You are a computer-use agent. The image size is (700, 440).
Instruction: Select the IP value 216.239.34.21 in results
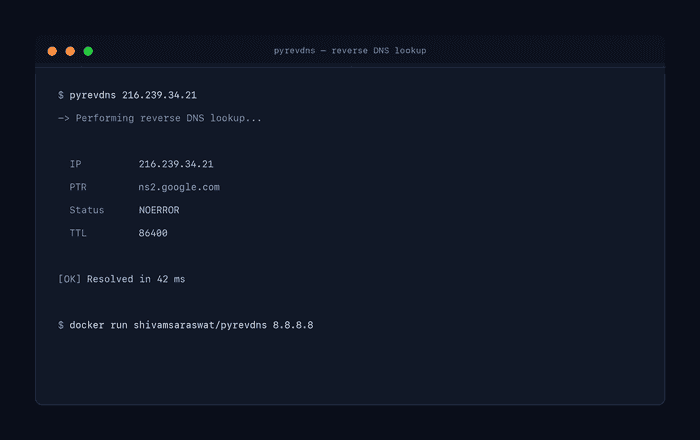pos(176,164)
